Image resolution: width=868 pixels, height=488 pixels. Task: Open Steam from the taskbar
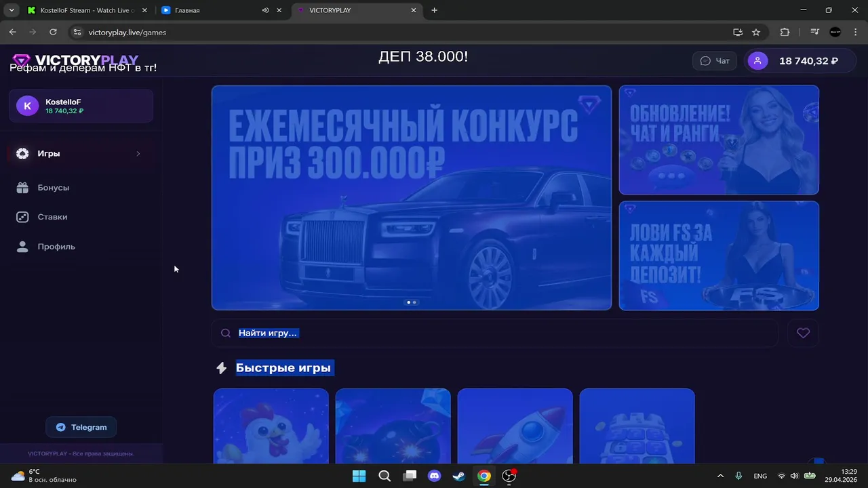(x=459, y=476)
